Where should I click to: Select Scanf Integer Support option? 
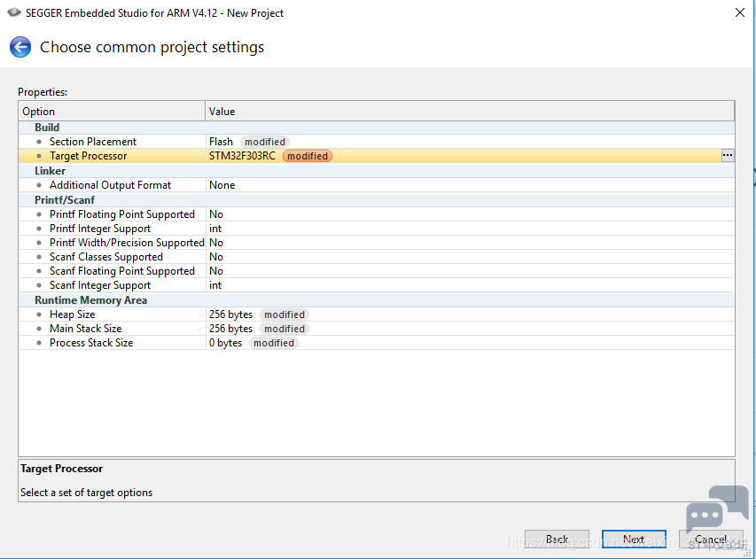click(x=100, y=285)
